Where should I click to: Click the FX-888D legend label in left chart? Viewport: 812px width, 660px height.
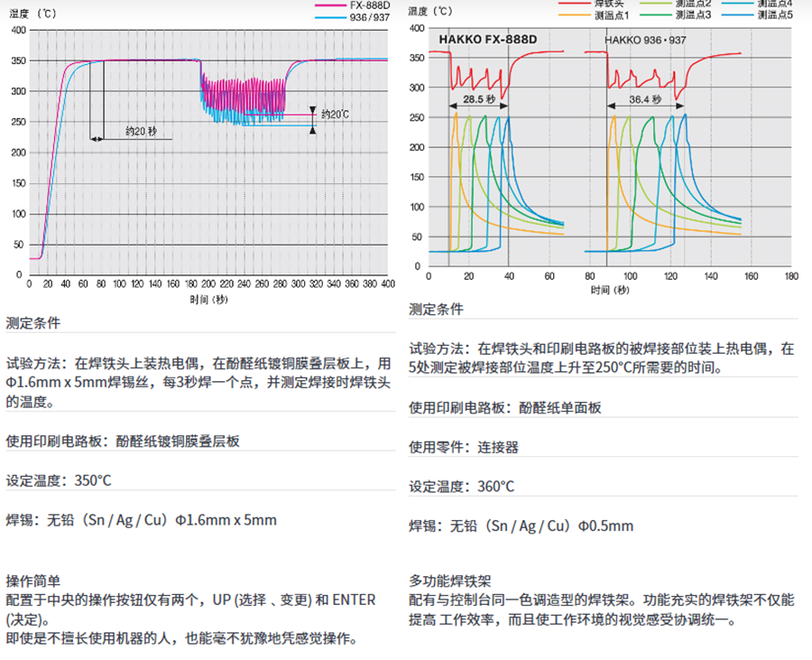[x=369, y=5]
